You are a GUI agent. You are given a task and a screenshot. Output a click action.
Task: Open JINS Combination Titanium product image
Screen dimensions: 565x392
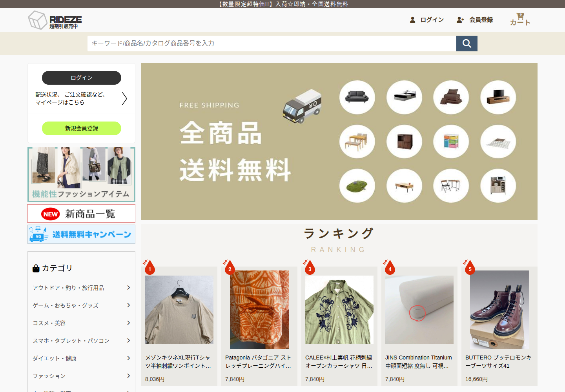(x=419, y=310)
